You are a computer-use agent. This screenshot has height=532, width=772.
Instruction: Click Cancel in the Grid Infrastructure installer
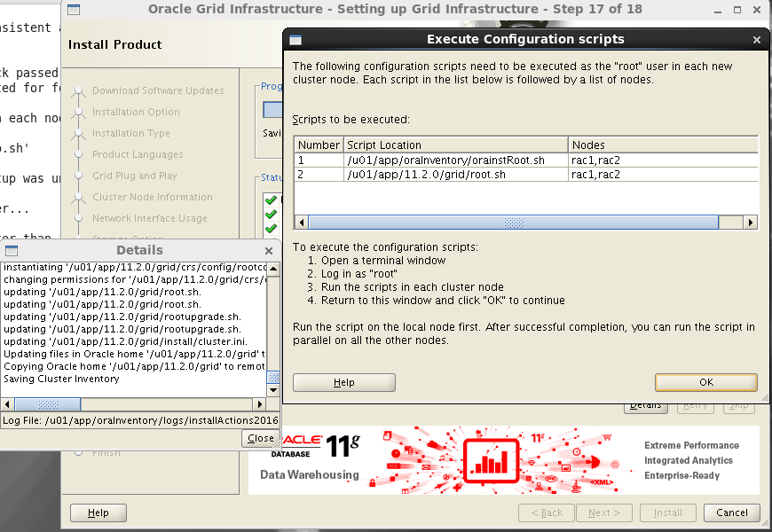click(x=732, y=512)
